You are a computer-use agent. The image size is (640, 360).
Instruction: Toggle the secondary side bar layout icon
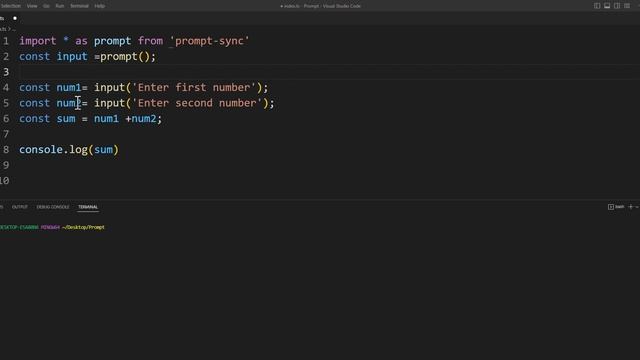617,6
